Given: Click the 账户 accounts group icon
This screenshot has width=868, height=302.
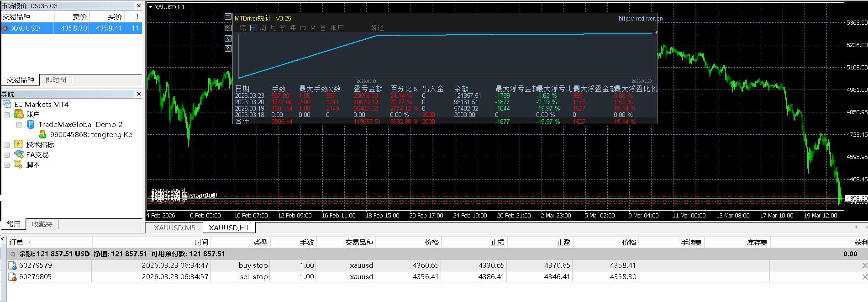Looking at the screenshot, I should [x=19, y=114].
